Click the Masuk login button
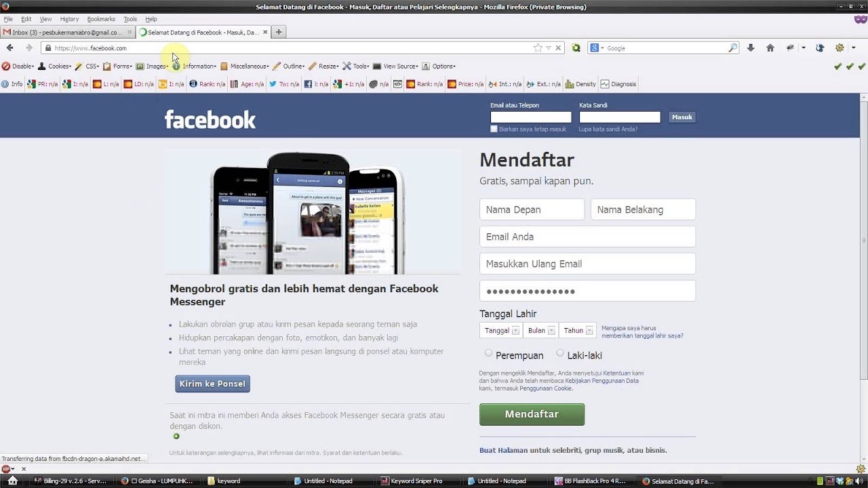 click(x=682, y=117)
